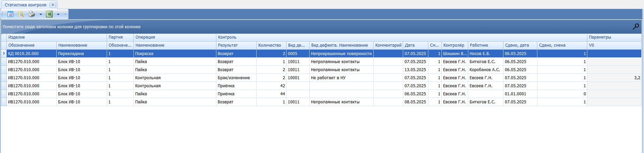Click the Количество column header

coord(270,45)
